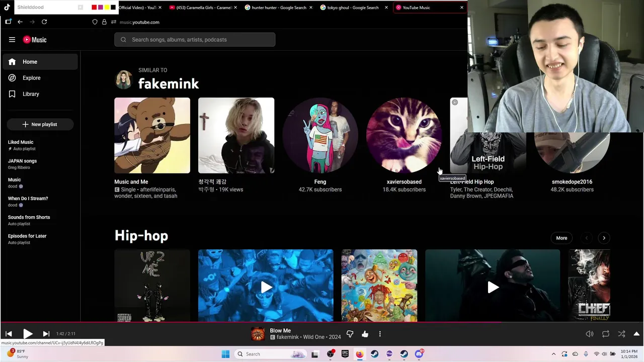Screen dimensions: 644x362
Task: Click the Blow Me album art in the player
Action: tap(258, 334)
